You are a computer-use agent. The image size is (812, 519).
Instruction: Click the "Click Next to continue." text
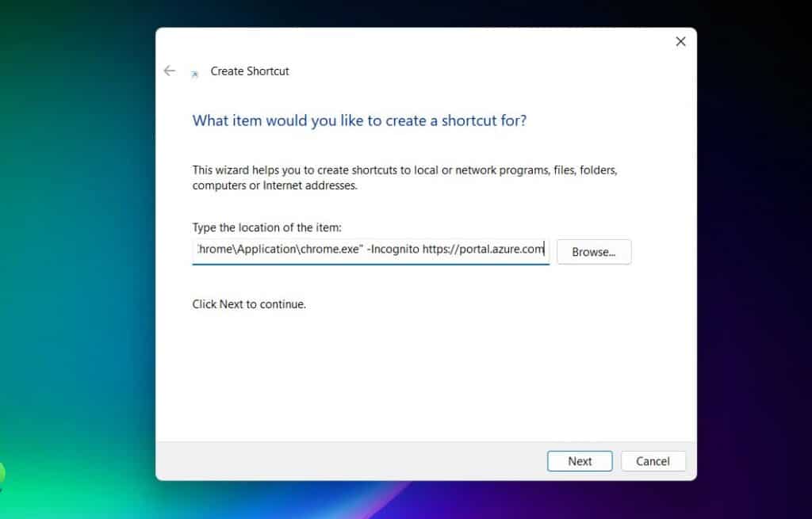point(249,304)
